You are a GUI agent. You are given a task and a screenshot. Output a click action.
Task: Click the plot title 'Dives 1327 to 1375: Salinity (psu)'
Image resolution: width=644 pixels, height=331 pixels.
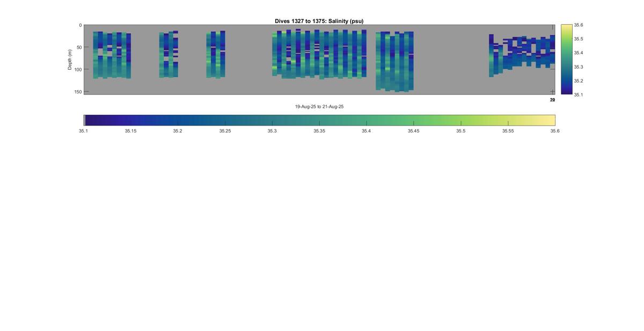(319, 21)
